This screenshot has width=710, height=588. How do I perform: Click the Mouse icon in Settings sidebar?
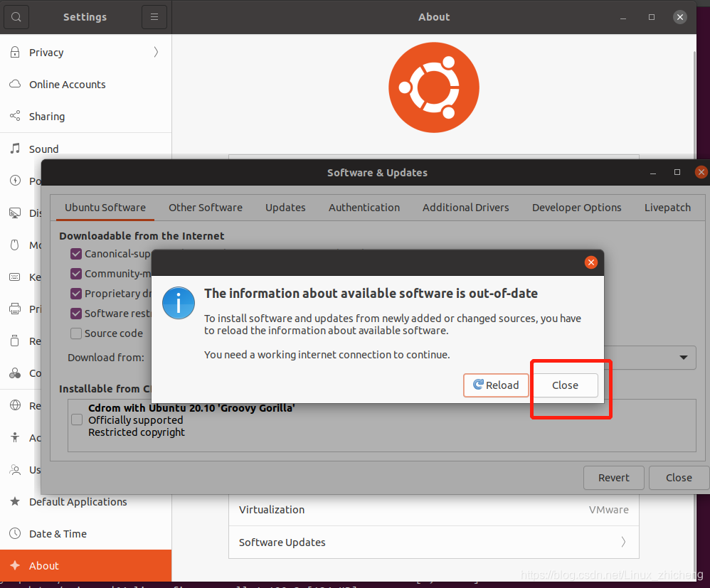15,245
